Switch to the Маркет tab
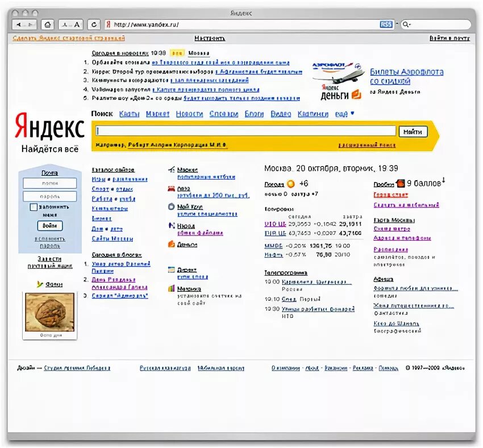The height and width of the screenshot is (448, 483). point(157,114)
